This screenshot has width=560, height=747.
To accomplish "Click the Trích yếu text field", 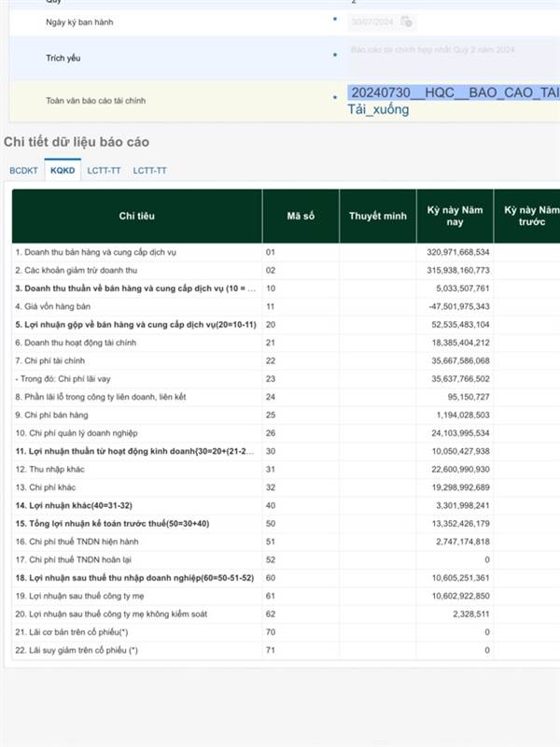I will pos(454,57).
